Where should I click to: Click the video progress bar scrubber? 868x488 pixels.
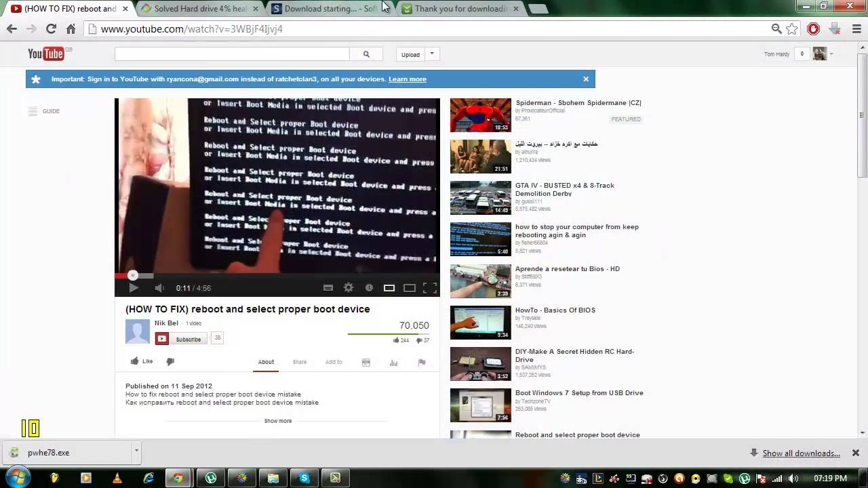tap(133, 275)
